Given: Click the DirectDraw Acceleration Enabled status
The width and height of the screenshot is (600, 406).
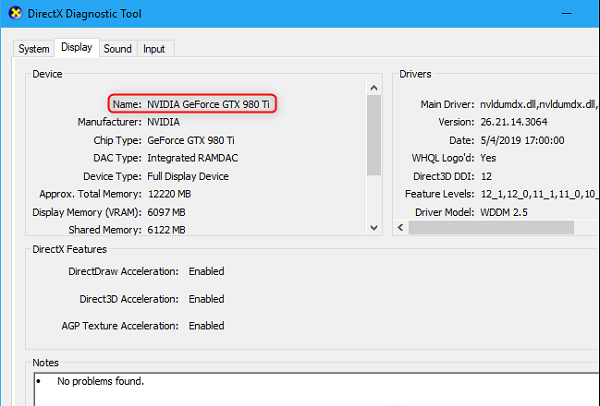Looking at the screenshot, I should [x=206, y=271].
